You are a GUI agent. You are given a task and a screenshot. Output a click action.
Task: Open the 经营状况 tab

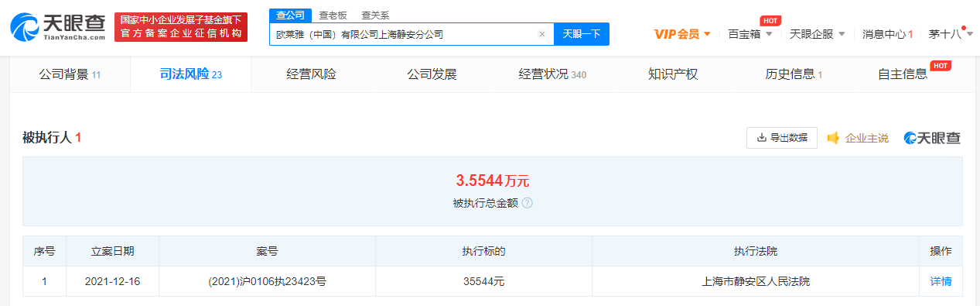point(552,74)
